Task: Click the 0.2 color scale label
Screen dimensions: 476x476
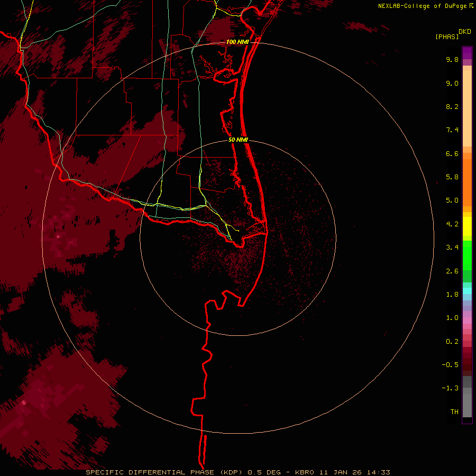Action: click(x=452, y=342)
